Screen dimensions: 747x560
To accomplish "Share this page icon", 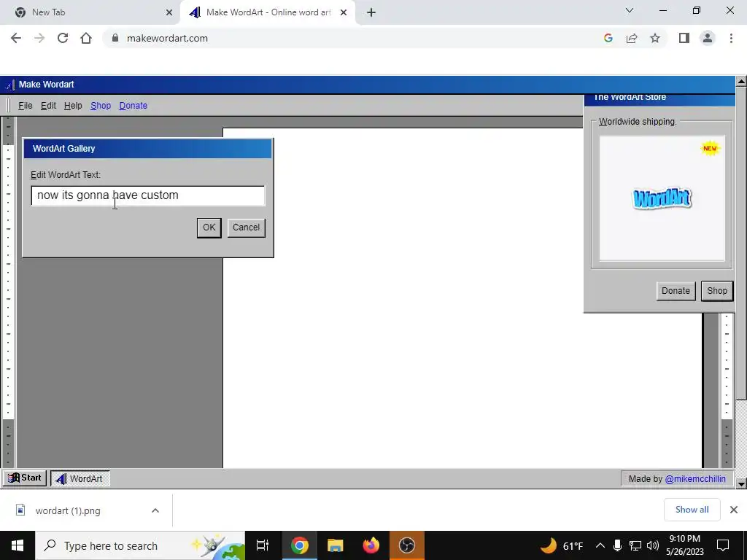I will pyautogui.click(x=632, y=38).
